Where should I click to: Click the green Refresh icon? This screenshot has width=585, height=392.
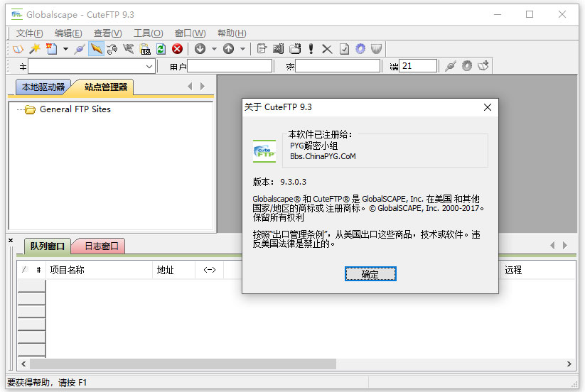coord(161,49)
